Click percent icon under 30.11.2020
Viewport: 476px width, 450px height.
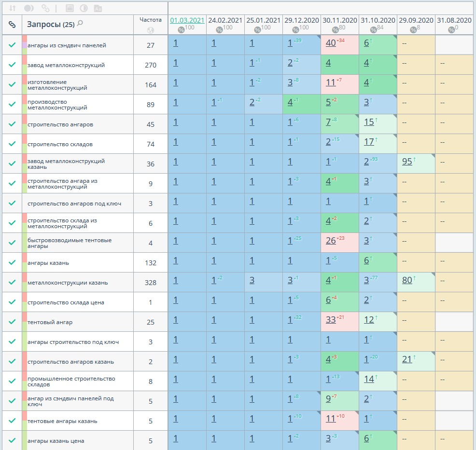(336, 30)
